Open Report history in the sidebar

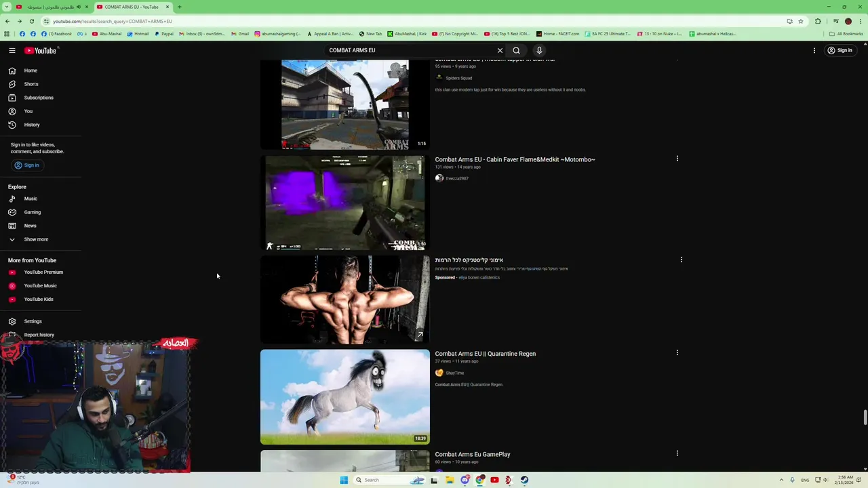coord(41,335)
